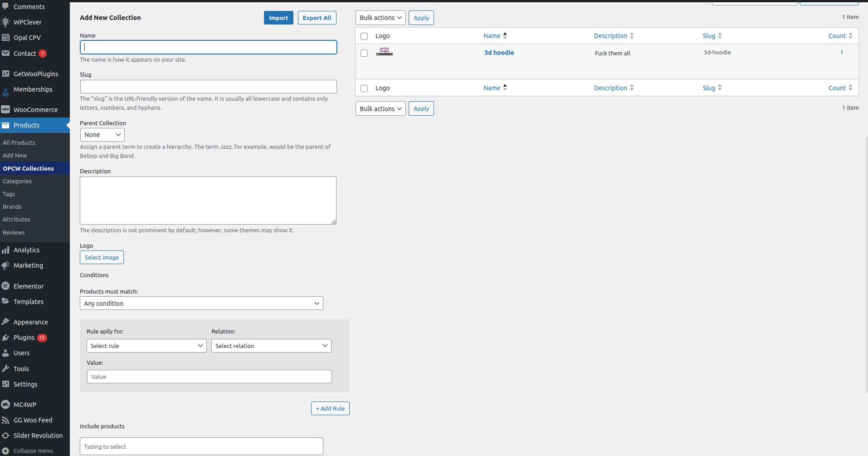Open the bottom Bulk actions dropdown

coord(380,108)
